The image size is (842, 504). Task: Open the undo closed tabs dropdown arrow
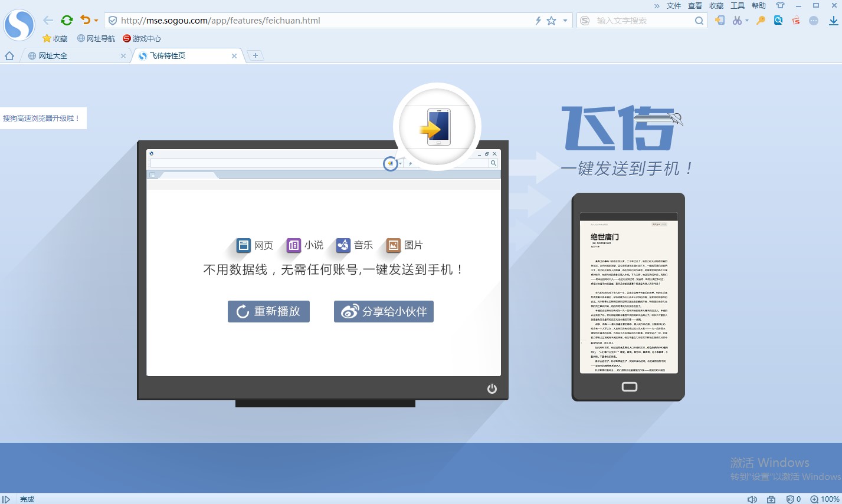click(96, 21)
